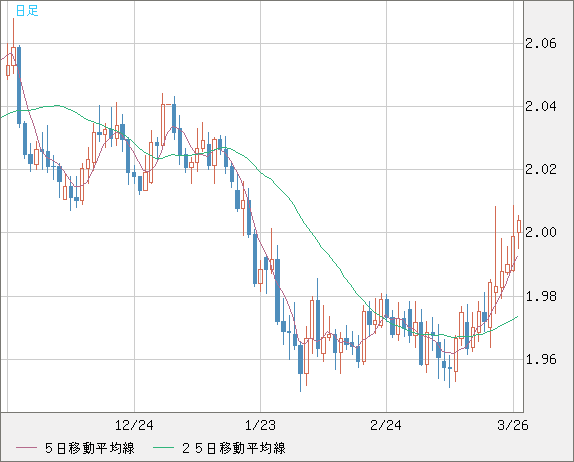Click the 日足 label
The height and width of the screenshot is (462, 574).
[27, 11]
